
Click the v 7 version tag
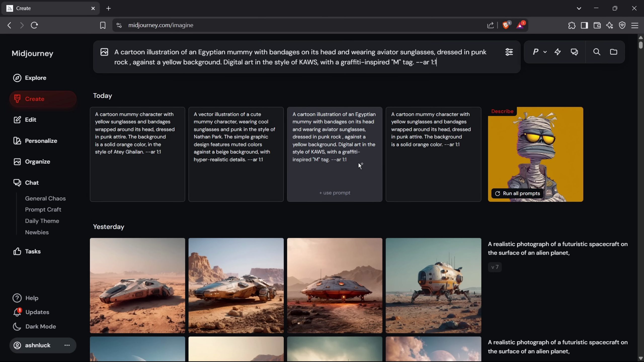(495, 267)
